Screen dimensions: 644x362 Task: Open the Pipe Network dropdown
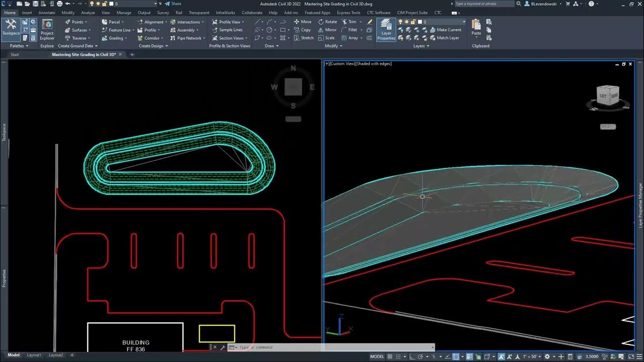point(187,38)
